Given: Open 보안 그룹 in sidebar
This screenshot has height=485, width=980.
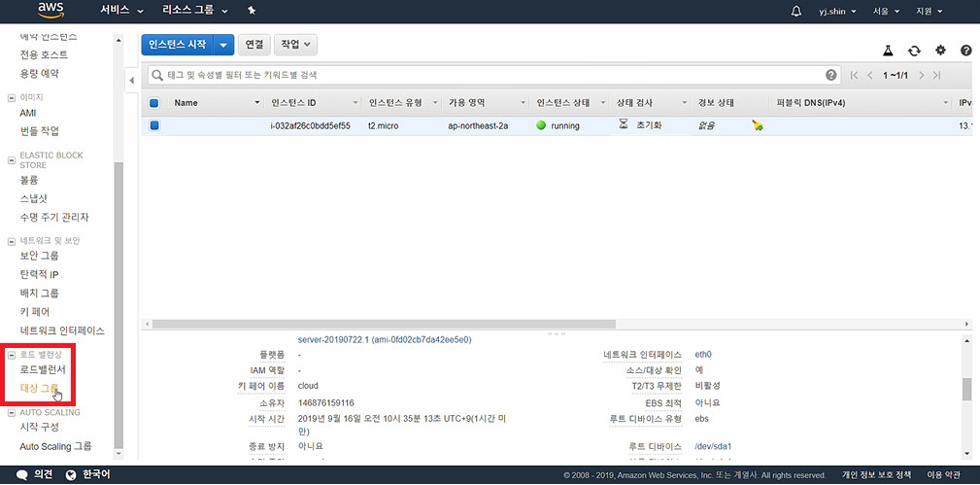Looking at the screenshot, I should 40,256.
